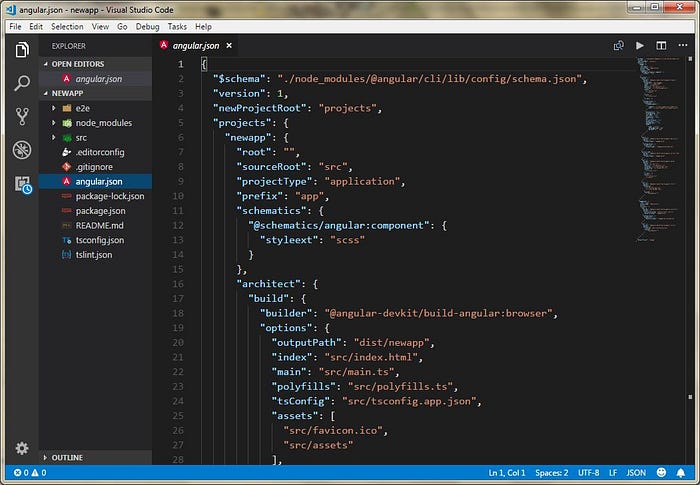Image resolution: width=700 pixels, height=485 pixels.
Task: Click the vertical editor scrollbar
Action: (691, 260)
